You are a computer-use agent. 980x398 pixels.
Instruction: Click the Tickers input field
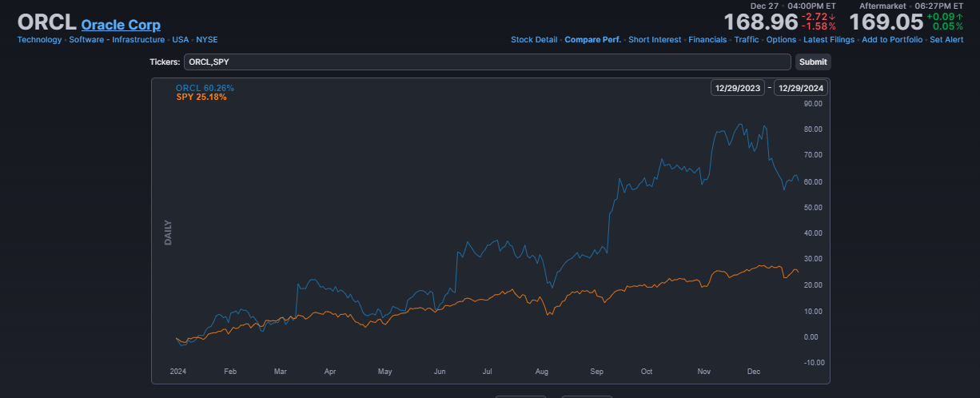pyautogui.click(x=488, y=62)
